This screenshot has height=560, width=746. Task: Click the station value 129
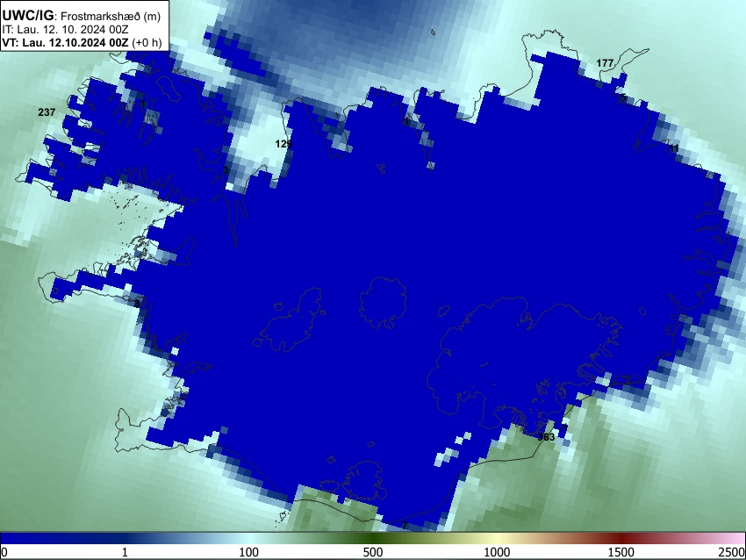coord(283,143)
